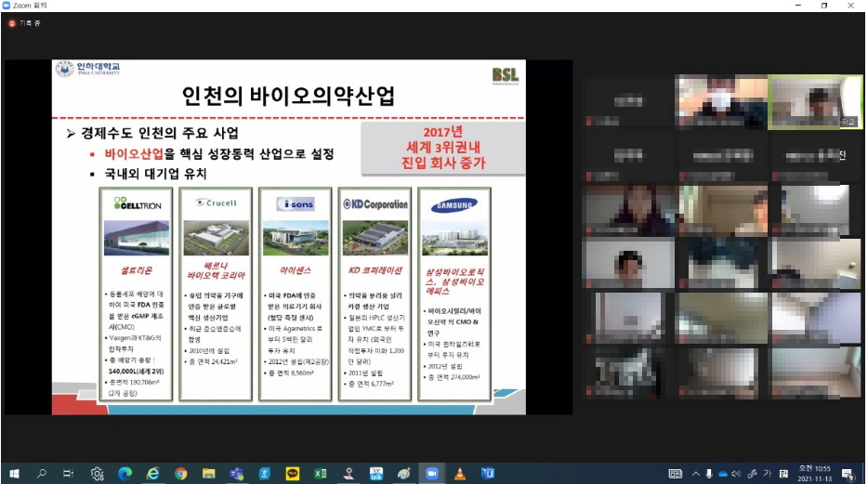
Task: Click the 한 input mode tray indicator
Action: [783, 474]
